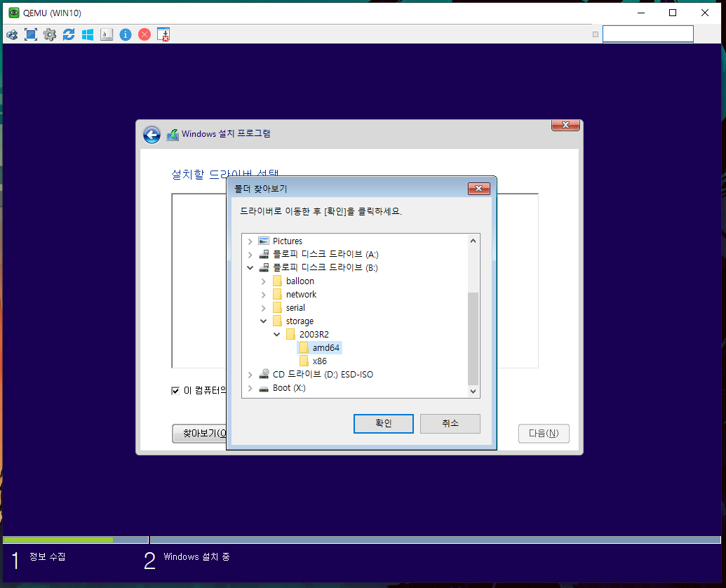
Task: Click the Boot X: drive icon
Action: (x=264, y=389)
